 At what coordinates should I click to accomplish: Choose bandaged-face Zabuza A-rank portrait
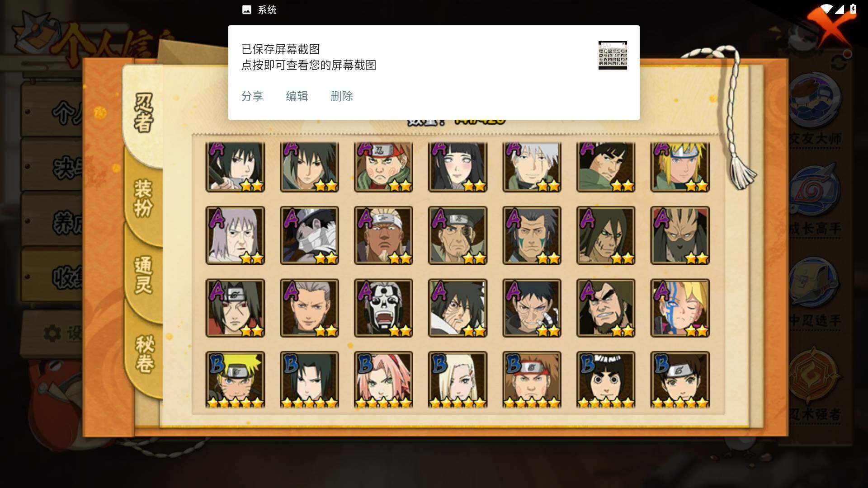point(309,235)
